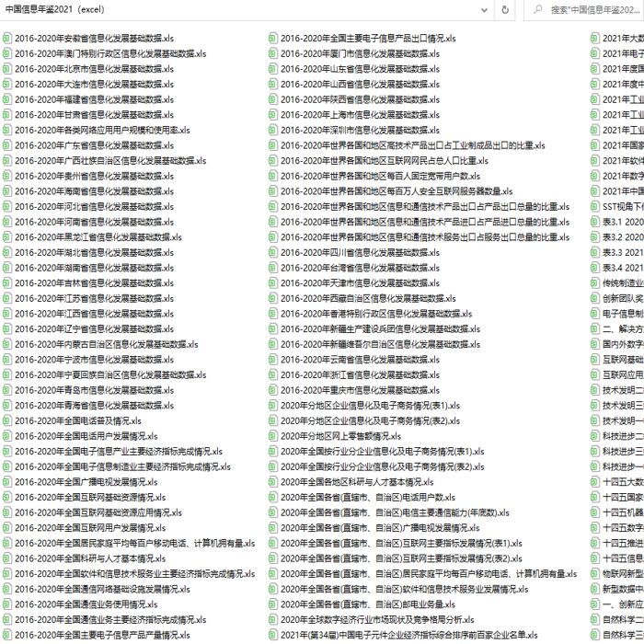The height and width of the screenshot is (644, 644).
Task: Select 2016-2020年宁夏回族自治区信息化发展基础数据.xls
Action: (110, 375)
